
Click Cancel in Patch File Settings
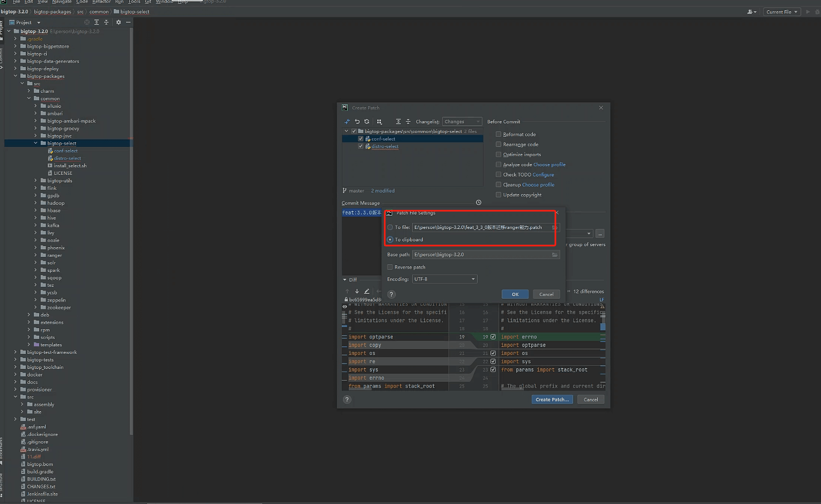pos(546,294)
